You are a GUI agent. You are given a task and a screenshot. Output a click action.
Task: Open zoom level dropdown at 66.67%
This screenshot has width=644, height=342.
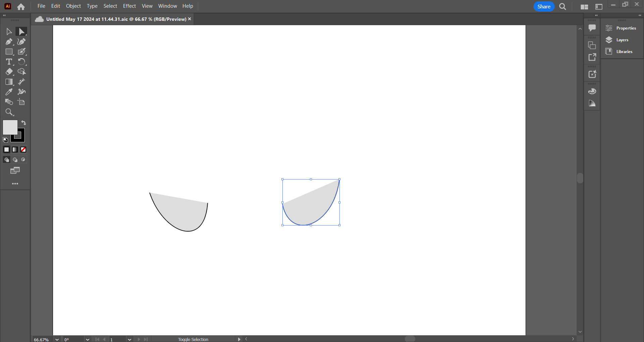tap(57, 339)
